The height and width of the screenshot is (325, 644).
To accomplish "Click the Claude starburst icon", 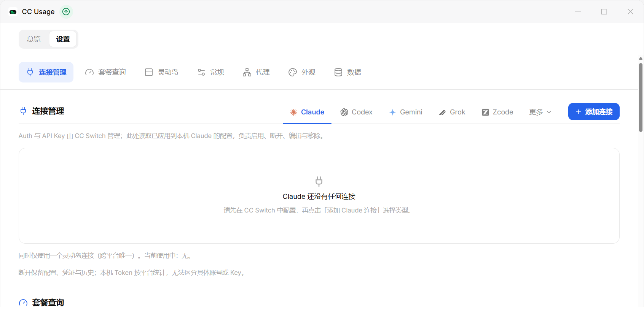I will pos(293,112).
